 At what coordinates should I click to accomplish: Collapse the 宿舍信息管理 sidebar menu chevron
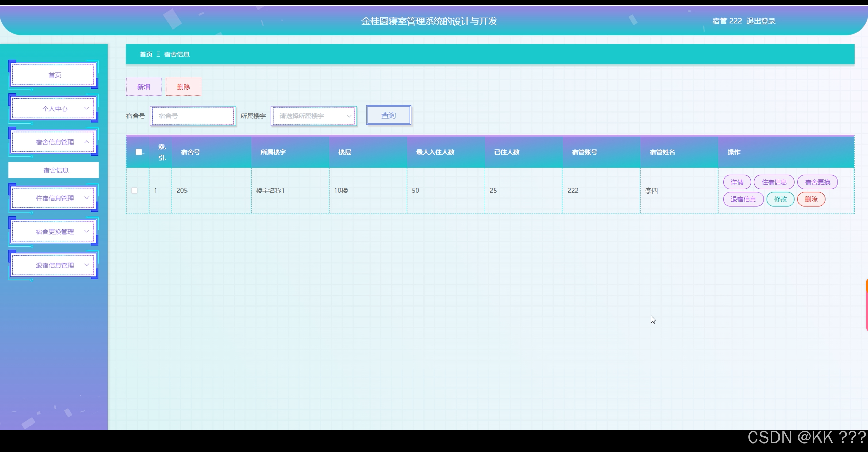(x=87, y=142)
